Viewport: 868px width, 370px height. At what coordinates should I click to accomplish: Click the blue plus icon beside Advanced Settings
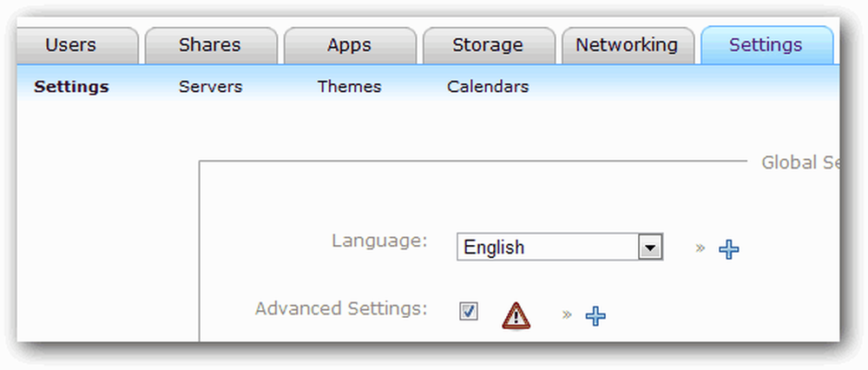pyautogui.click(x=595, y=316)
